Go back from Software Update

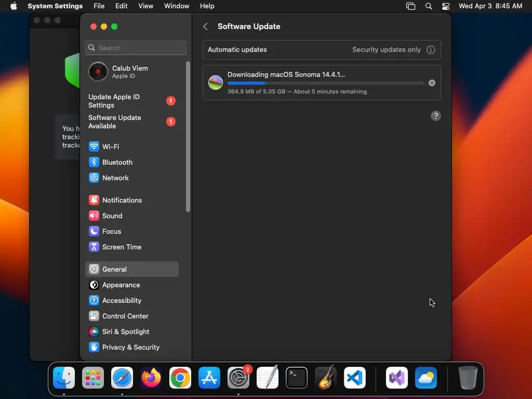pos(205,26)
